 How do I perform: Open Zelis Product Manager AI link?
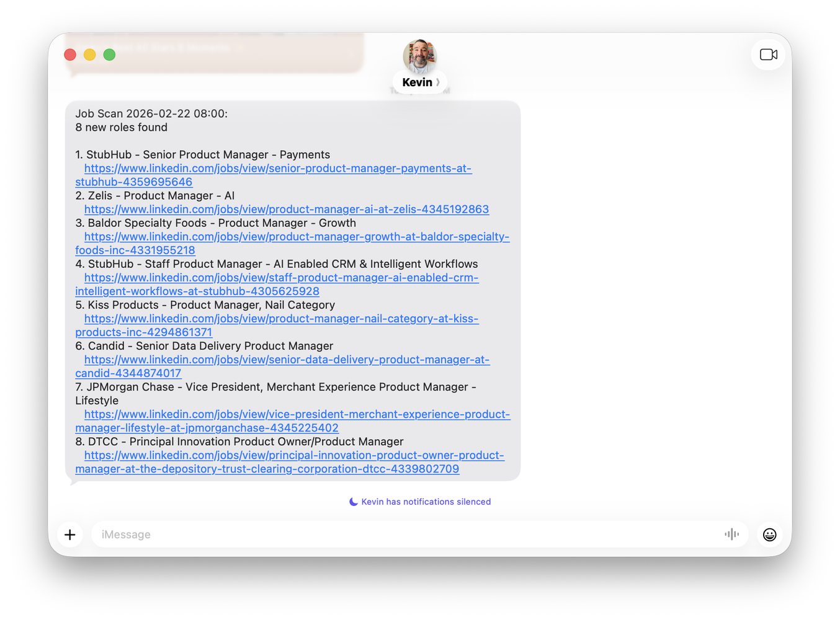pos(287,210)
